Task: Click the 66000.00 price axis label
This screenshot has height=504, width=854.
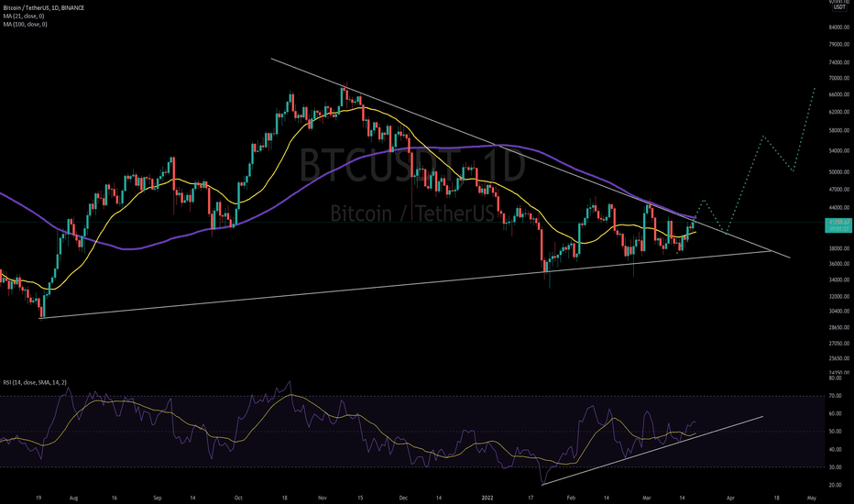Action: pos(838,94)
